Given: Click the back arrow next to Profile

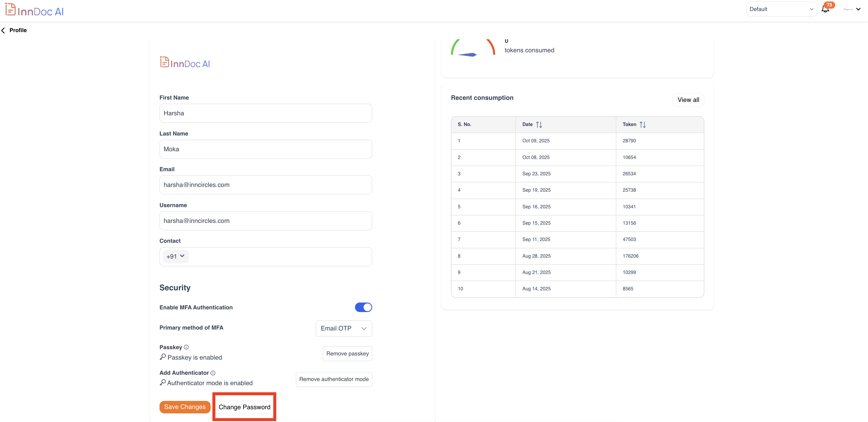Looking at the screenshot, I should click(3, 30).
